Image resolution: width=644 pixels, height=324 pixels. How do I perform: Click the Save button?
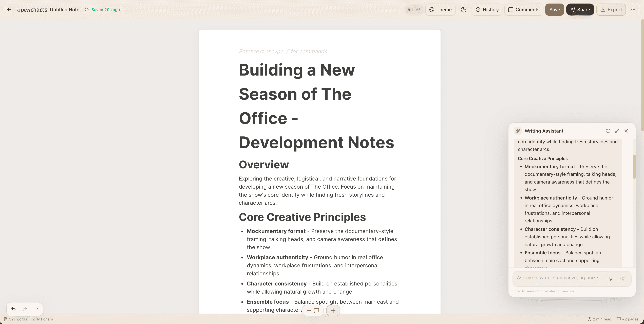[555, 10]
